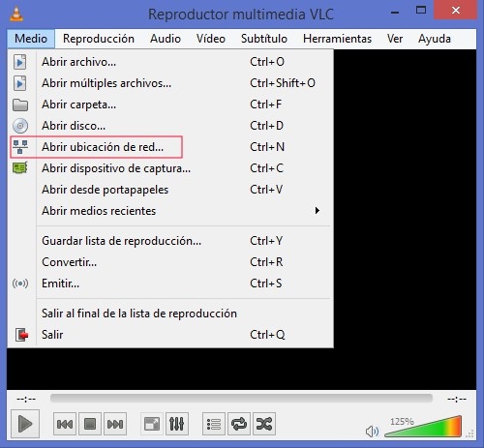Click the Abrir múltiples archivos icon
This screenshot has width=484, height=448.
tap(20, 83)
